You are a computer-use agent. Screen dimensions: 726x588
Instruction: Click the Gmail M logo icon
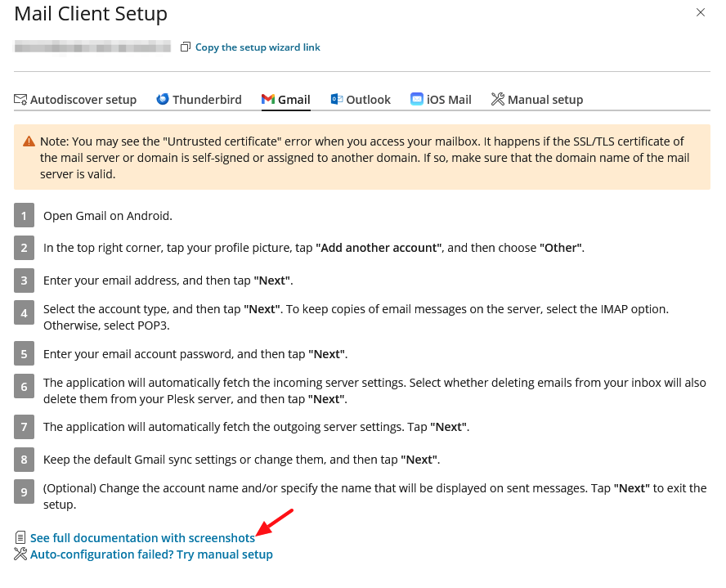click(x=268, y=99)
